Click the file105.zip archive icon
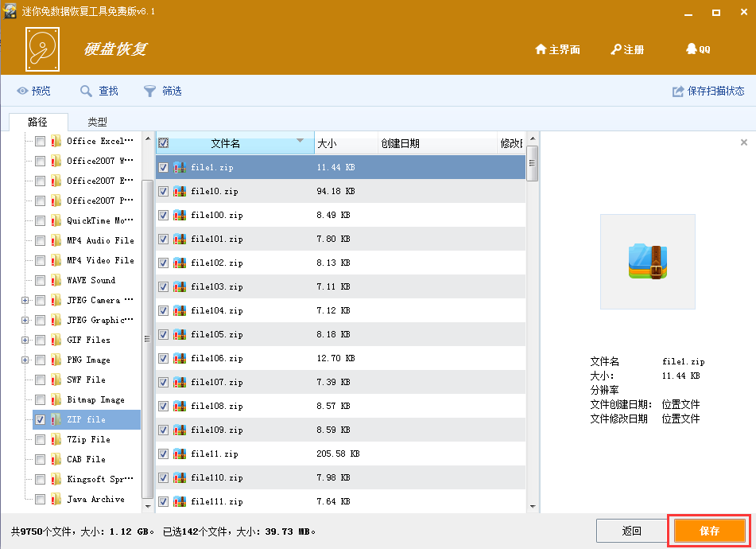This screenshot has height=549, width=756. [180, 335]
